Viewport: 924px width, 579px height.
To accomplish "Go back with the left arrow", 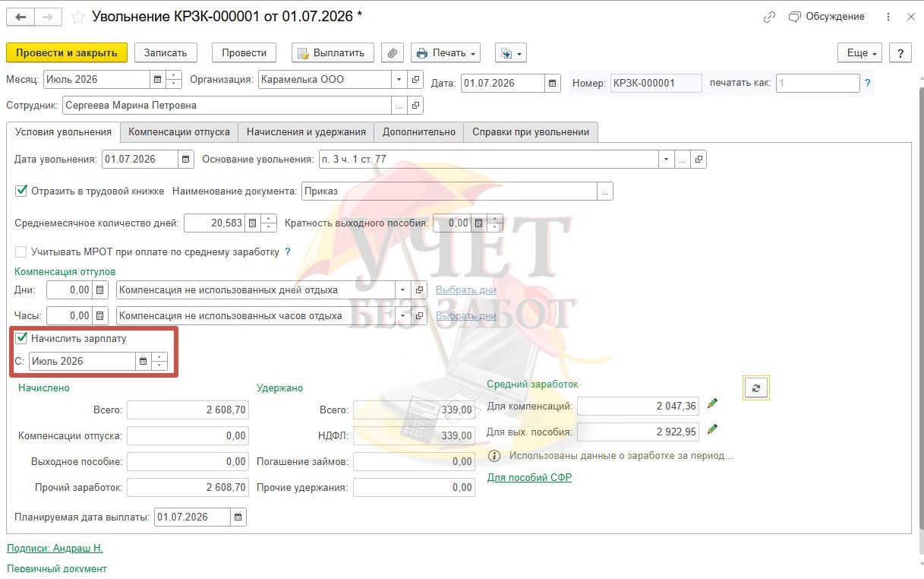I will 20,17.
